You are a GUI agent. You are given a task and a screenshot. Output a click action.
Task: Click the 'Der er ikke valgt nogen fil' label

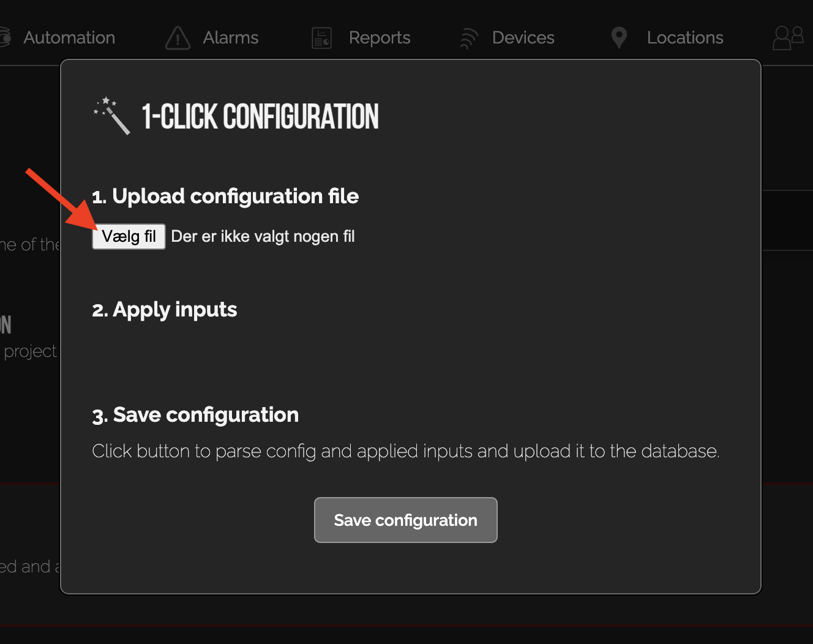click(263, 236)
